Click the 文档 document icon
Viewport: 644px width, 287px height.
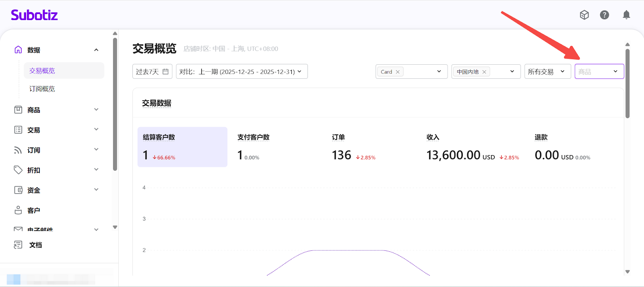pos(18,245)
